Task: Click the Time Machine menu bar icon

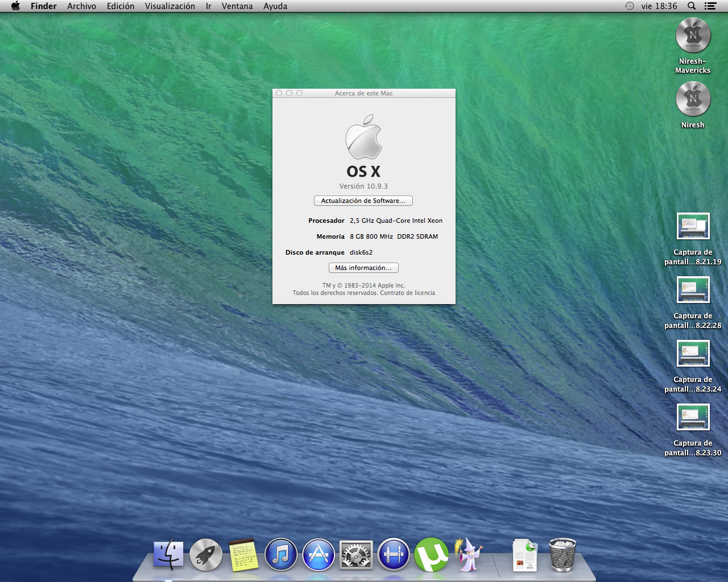Action: [x=630, y=6]
